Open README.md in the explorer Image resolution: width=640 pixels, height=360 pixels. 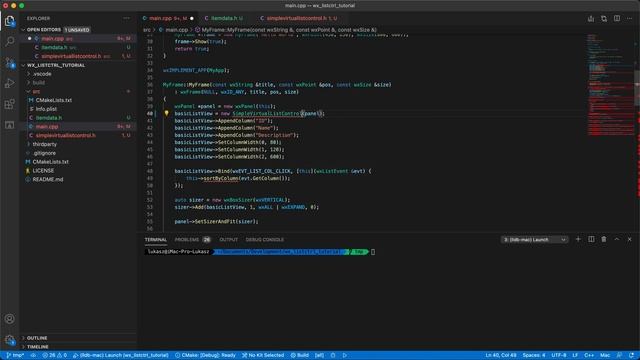[x=48, y=179]
